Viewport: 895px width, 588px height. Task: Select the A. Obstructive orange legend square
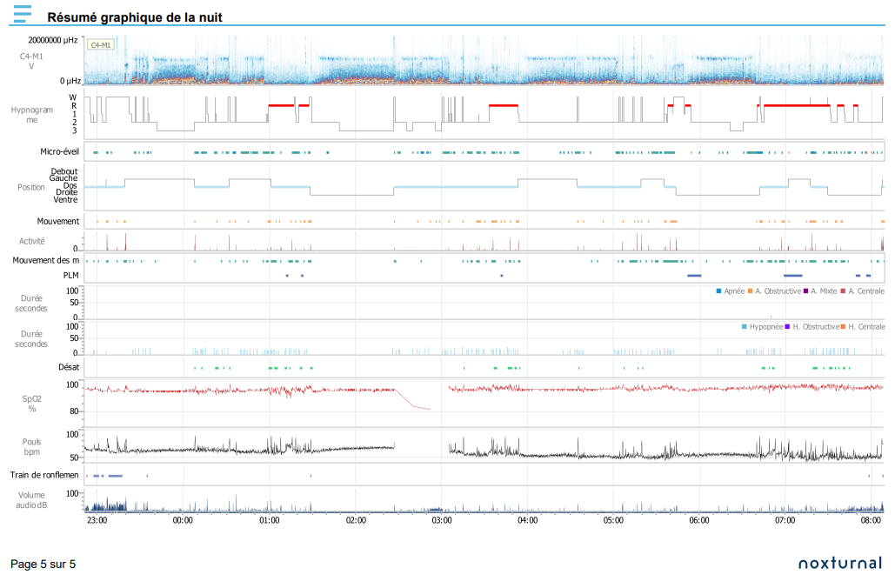[x=750, y=291]
